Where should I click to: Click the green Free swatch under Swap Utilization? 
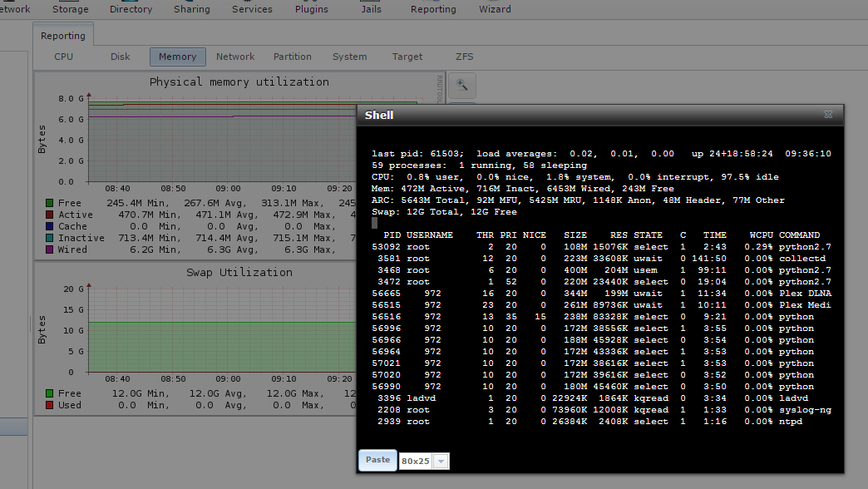(x=50, y=393)
